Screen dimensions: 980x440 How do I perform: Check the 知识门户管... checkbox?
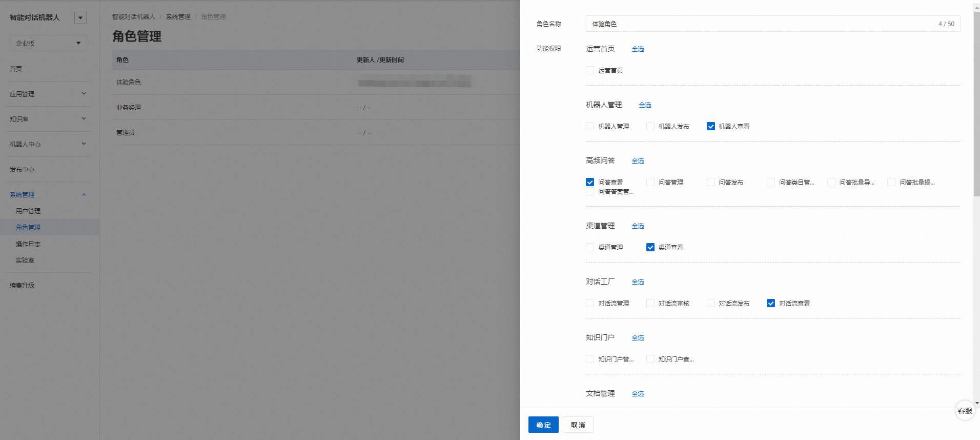(590, 359)
